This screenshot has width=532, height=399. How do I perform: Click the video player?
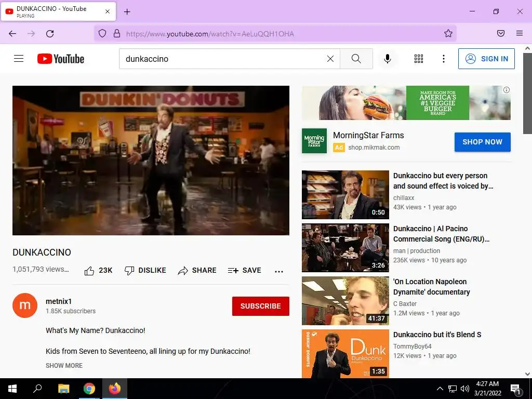(151, 161)
